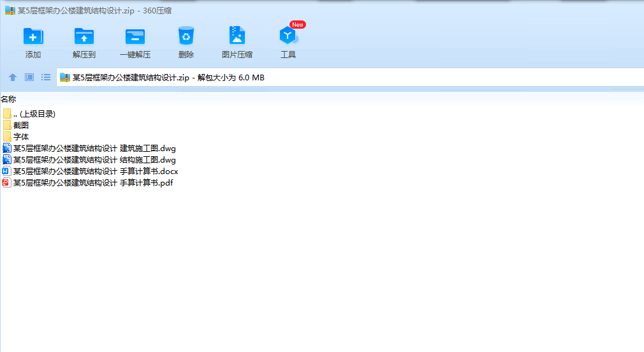644x352 pixels.
Task: Click the folder icon of 截图
Action: 7,125
